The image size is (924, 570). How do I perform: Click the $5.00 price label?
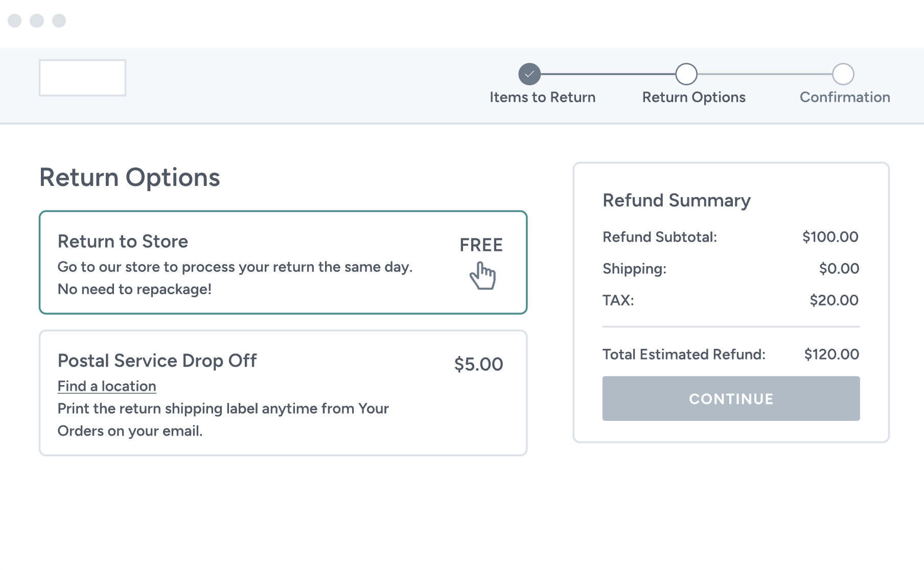coord(478,364)
